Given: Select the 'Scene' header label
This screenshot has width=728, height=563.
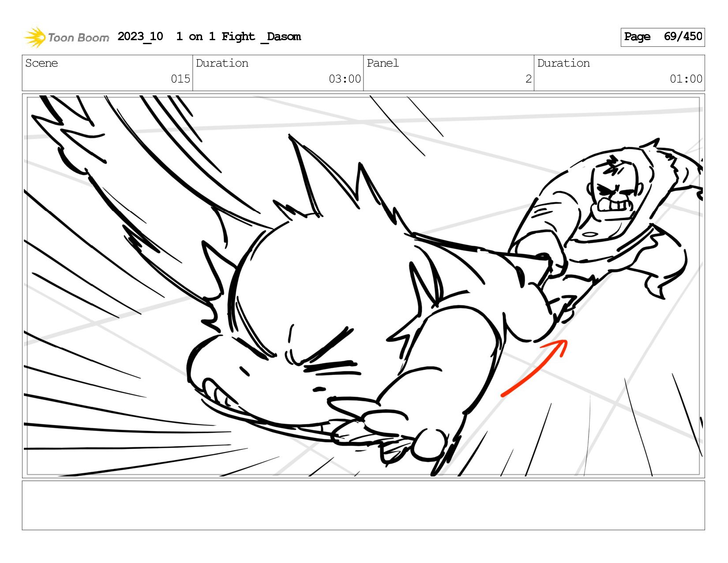Looking at the screenshot, I should tap(41, 63).
